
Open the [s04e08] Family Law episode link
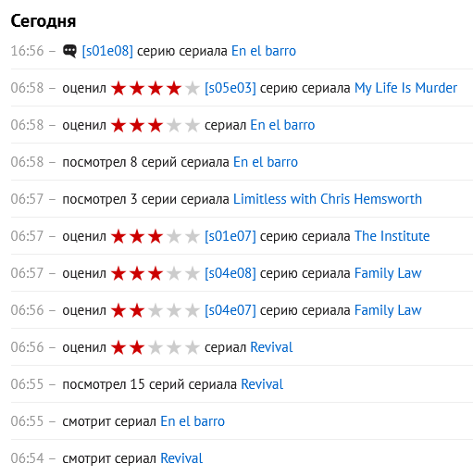[x=230, y=273]
